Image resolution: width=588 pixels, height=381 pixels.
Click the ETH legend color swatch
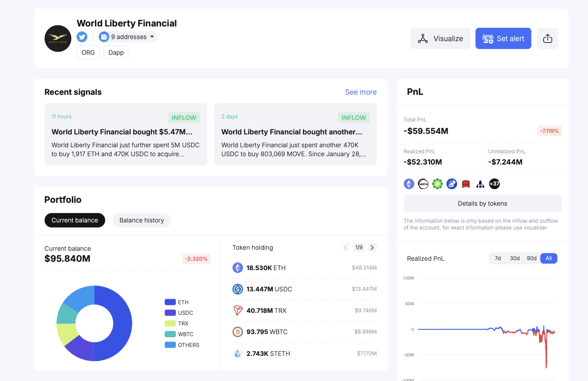170,302
